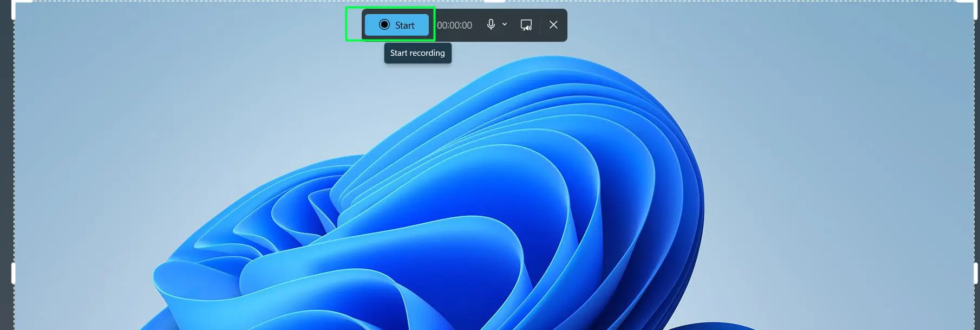Toggle the microphone icon in recording toolbar
980x330 pixels.
[x=491, y=25]
